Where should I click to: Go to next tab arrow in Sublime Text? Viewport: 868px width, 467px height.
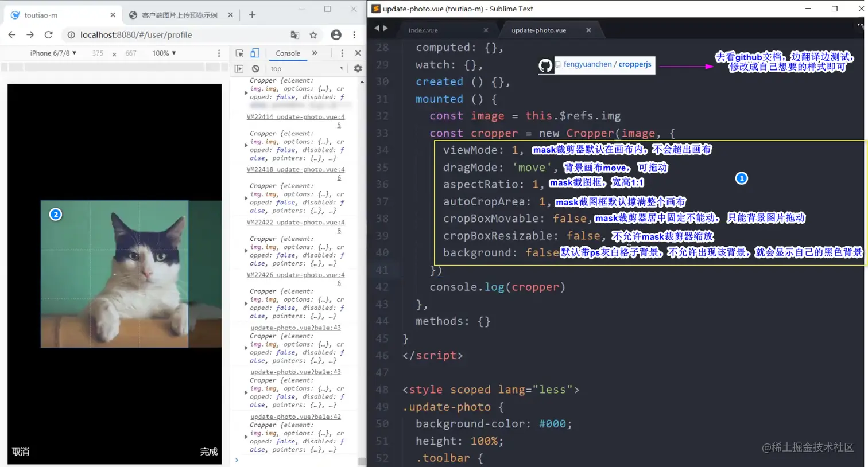point(385,28)
